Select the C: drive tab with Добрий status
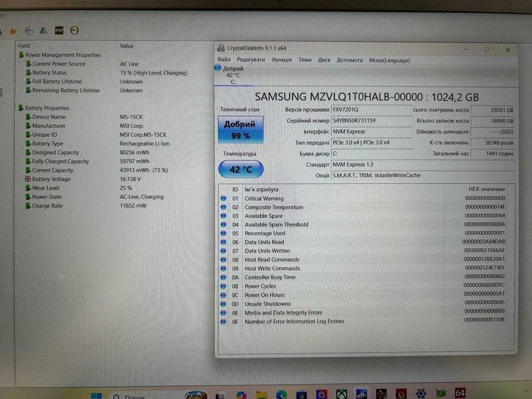This screenshot has width=532, height=399. tap(233, 75)
